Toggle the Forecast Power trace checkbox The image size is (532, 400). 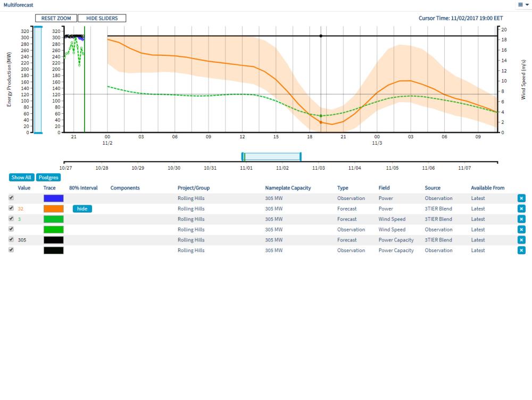tap(11, 209)
